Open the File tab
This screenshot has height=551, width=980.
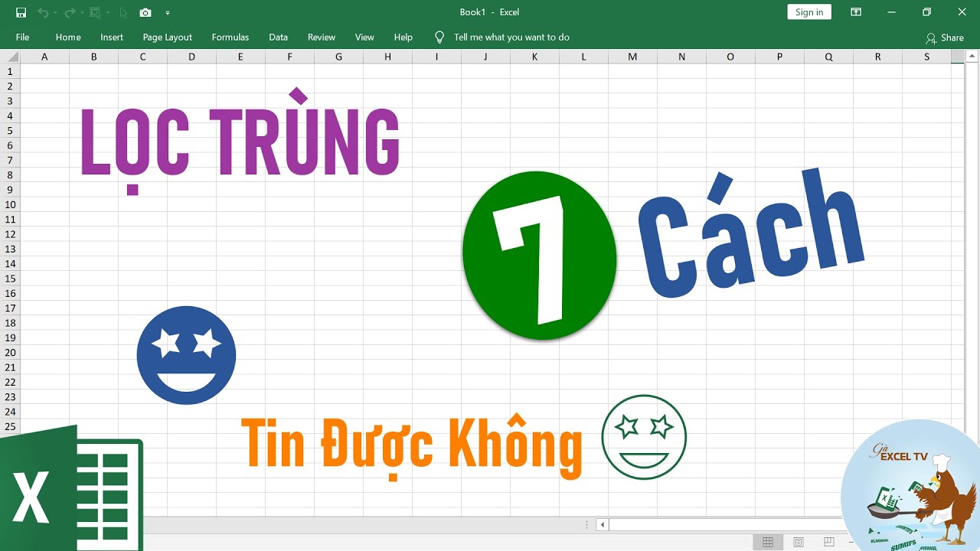point(22,37)
